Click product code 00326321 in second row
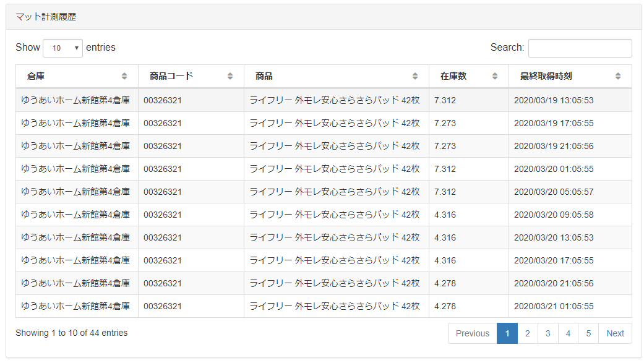The width and height of the screenshot is (644, 363). (163, 123)
